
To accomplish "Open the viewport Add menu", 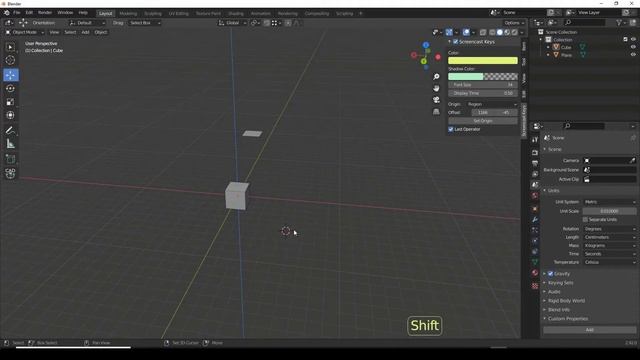I will tap(85, 32).
